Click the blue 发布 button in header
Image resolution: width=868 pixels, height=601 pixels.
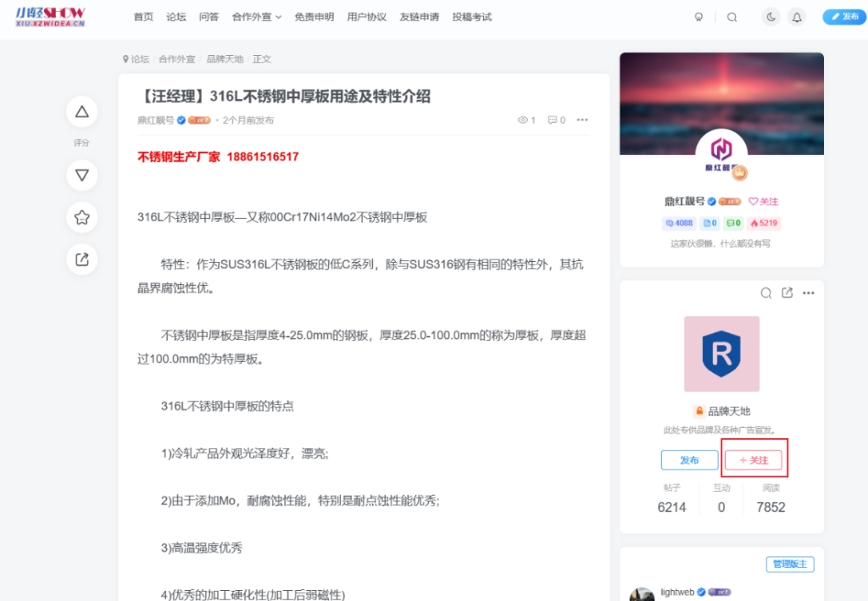coord(843,17)
